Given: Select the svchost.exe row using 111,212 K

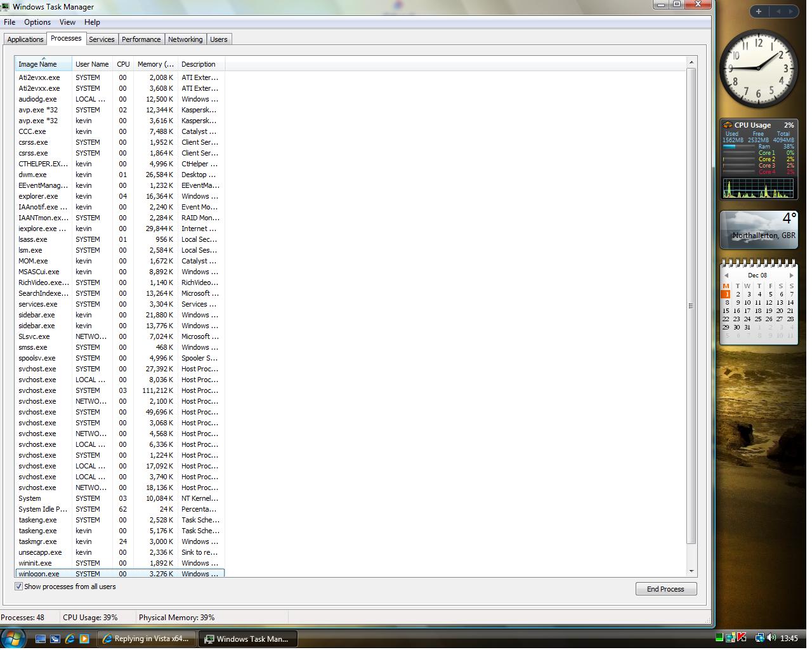Looking at the screenshot, I should [x=119, y=390].
